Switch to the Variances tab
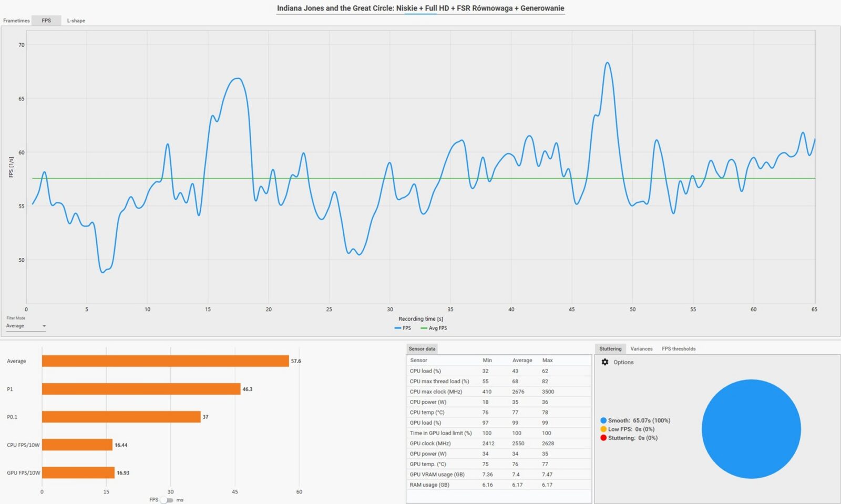The width and height of the screenshot is (841, 504). click(x=641, y=349)
